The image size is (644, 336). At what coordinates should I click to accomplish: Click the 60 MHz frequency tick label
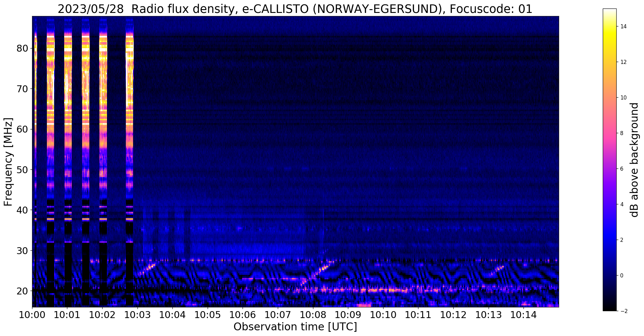[22, 129]
